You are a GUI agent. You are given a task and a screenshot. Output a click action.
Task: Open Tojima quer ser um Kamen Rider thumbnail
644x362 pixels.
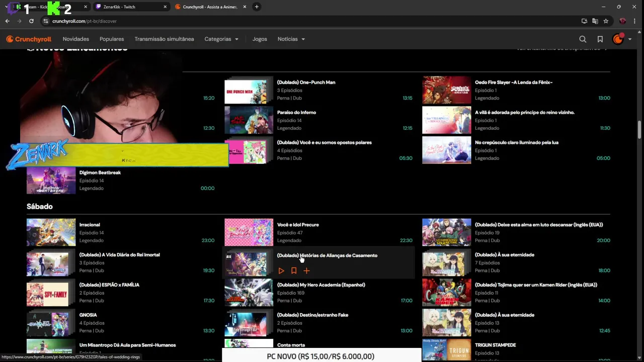(x=446, y=293)
